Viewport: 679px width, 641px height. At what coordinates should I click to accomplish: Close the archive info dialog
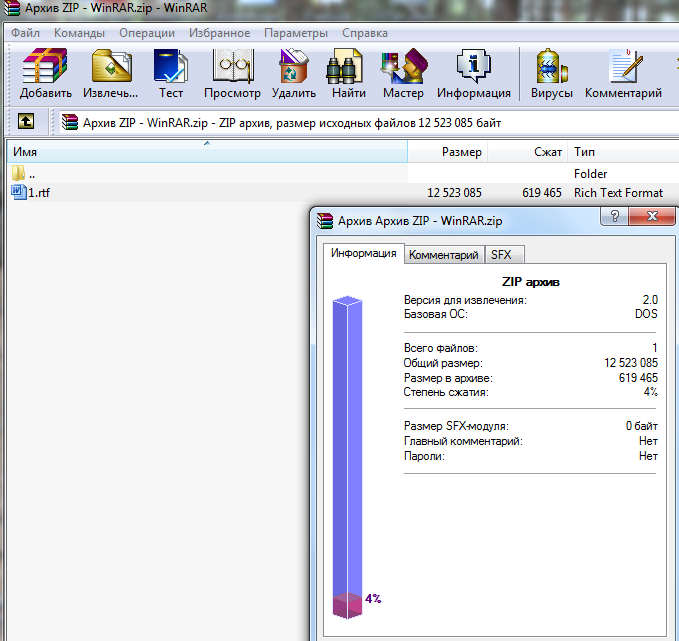pyautogui.click(x=652, y=216)
